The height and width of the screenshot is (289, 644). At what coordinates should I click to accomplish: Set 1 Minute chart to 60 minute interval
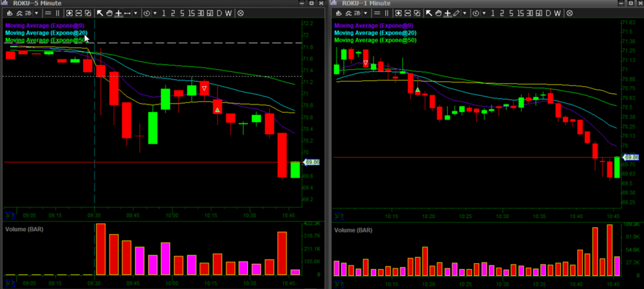(538, 13)
